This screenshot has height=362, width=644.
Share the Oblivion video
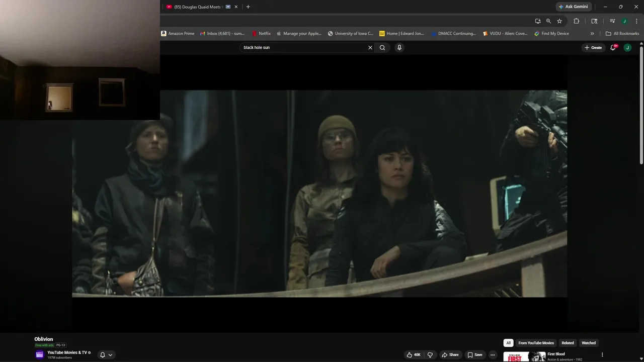coord(450,355)
